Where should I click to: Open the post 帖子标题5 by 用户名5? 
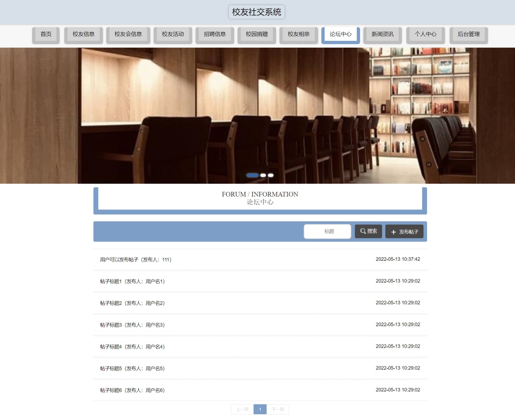(260, 368)
